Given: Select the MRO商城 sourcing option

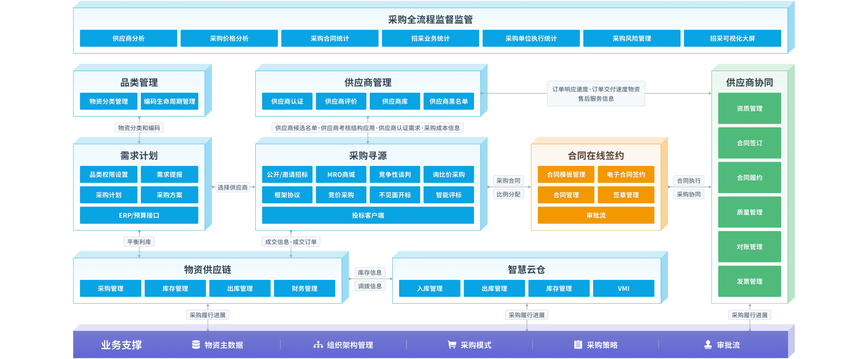Looking at the screenshot, I should point(341,175).
